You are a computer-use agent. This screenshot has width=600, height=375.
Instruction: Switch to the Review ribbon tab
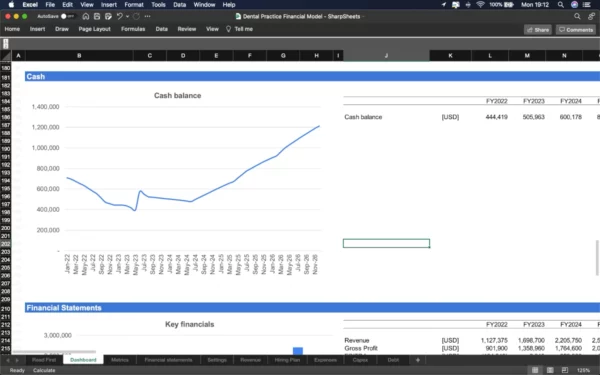(x=187, y=29)
